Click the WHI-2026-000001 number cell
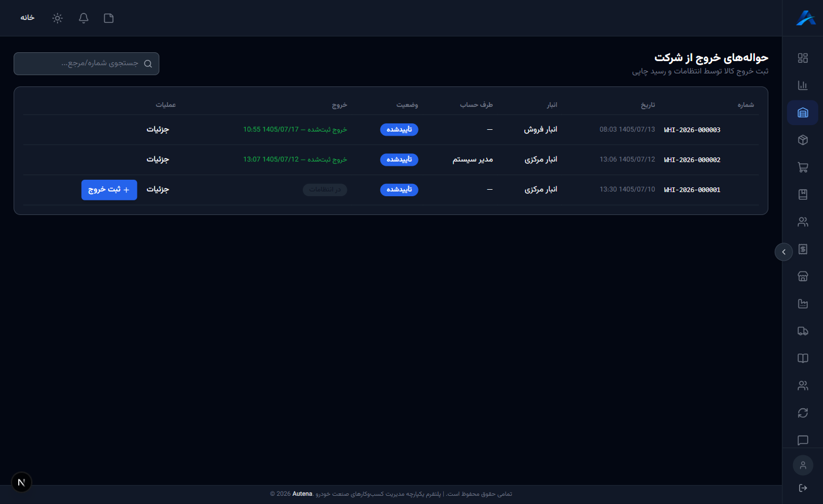This screenshot has height=504, width=823. (692, 190)
